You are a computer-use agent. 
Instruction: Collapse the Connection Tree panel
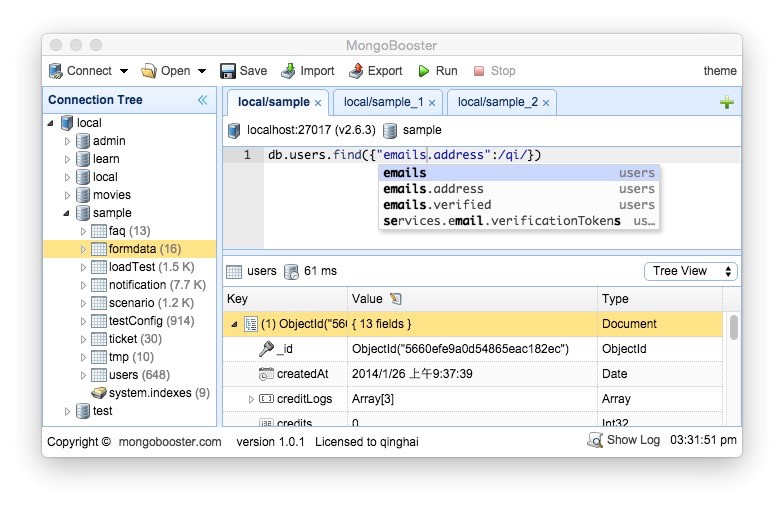pyautogui.click(x=202, y=100)
